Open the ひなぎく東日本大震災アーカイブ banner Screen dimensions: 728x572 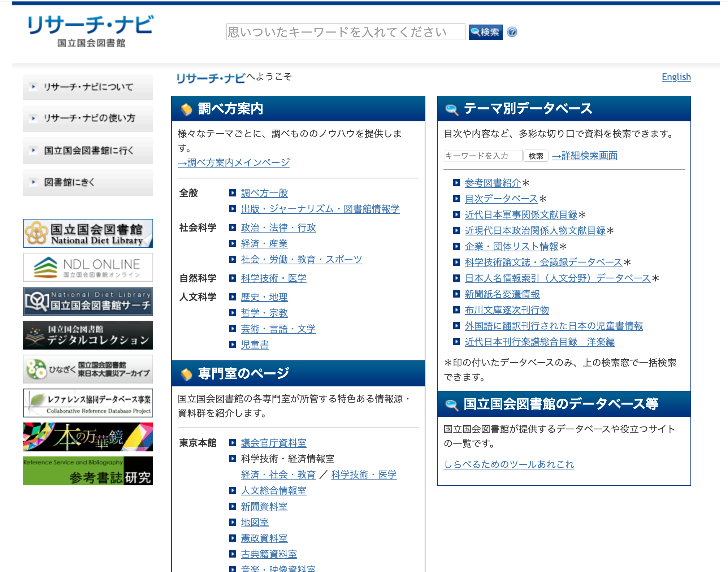tap(88, 369)
